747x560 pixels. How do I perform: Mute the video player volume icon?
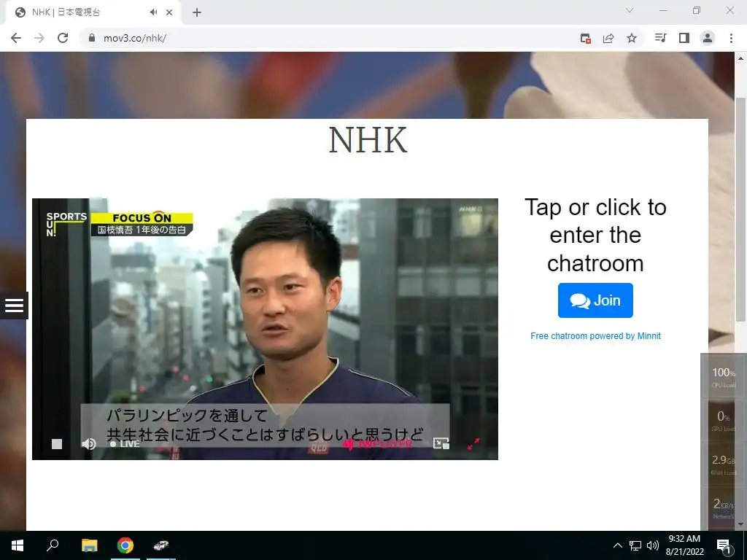pos(88,444)
